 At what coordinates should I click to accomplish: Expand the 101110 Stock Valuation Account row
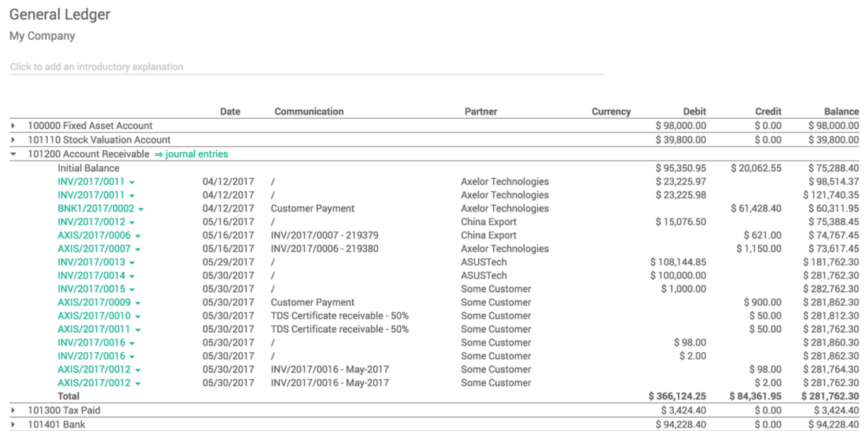coord(13,140)
